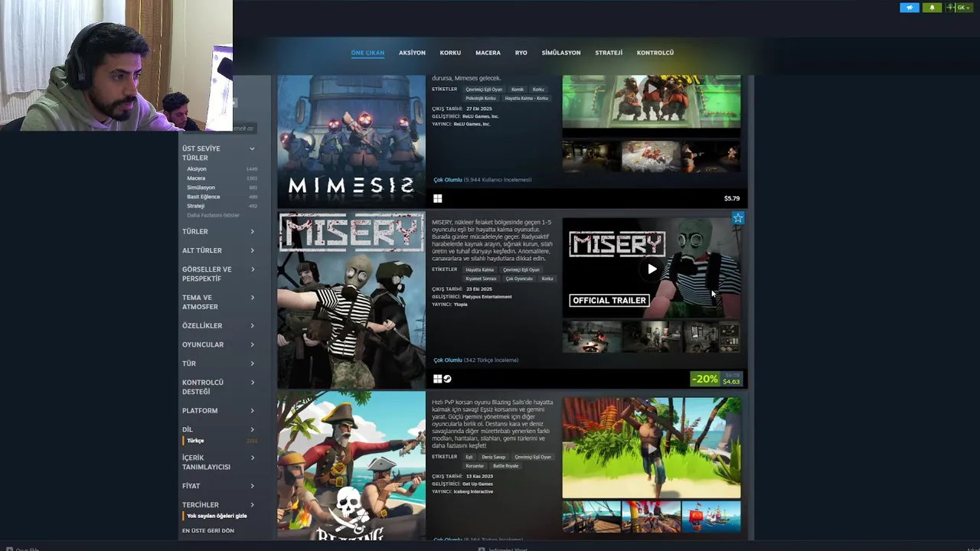
Task: Switch to the KORKU tab
Action: coord(450,53)
